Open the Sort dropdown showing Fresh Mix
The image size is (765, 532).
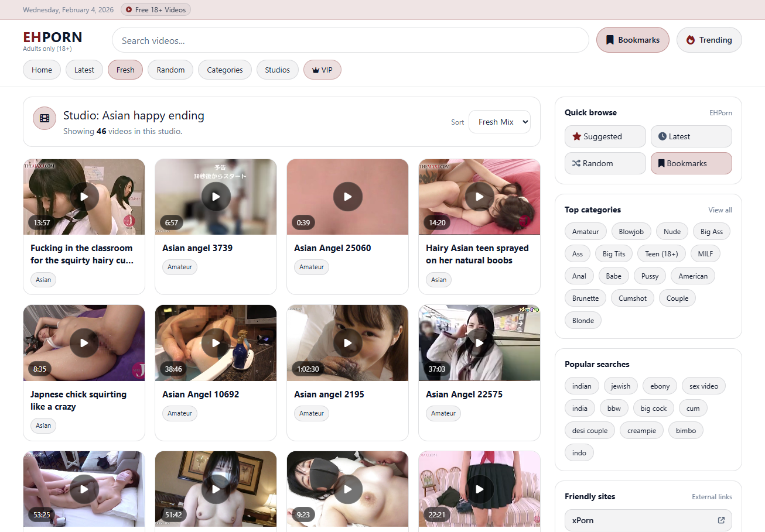pos(499,122)
